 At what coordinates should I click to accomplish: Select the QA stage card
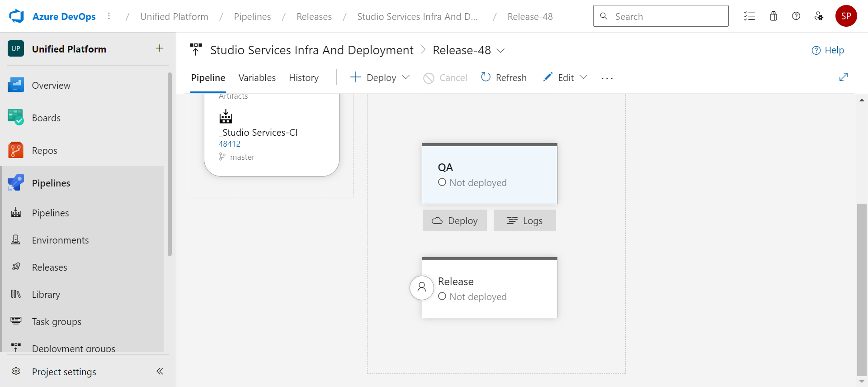[490, 173]
